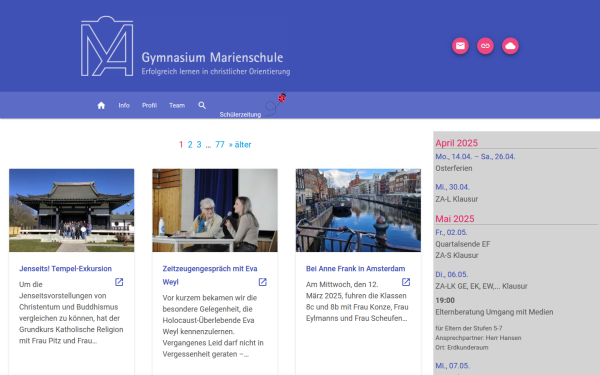Click the "ZA-L Klausur" entry
This screenshot has width=600, height=375.
pyautogui.click(x=457, y=199)
